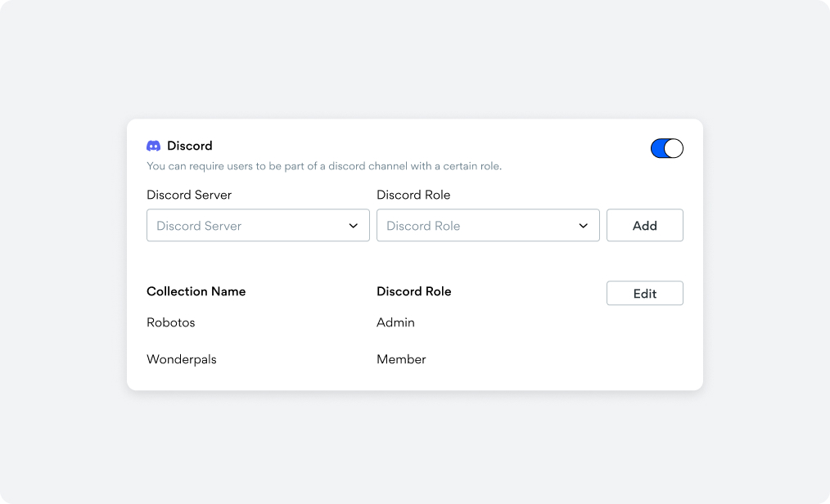Toggle off the Discord requirement switch
The height and width of the screenshot is (504, 830).
tap(666, 148)
